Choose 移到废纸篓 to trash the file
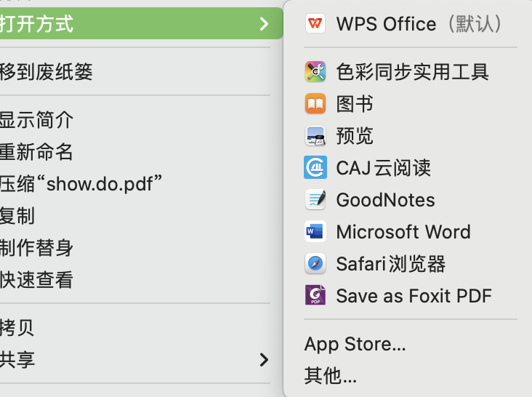This screenshot has height=397, width=532. pyautogui.click(x=47, y=72)
